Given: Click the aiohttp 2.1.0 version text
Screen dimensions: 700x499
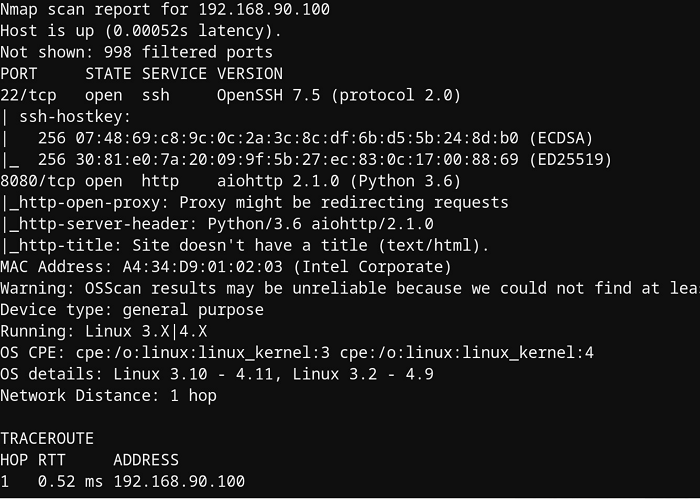Looking at the screenshot, I should [278, 181].
